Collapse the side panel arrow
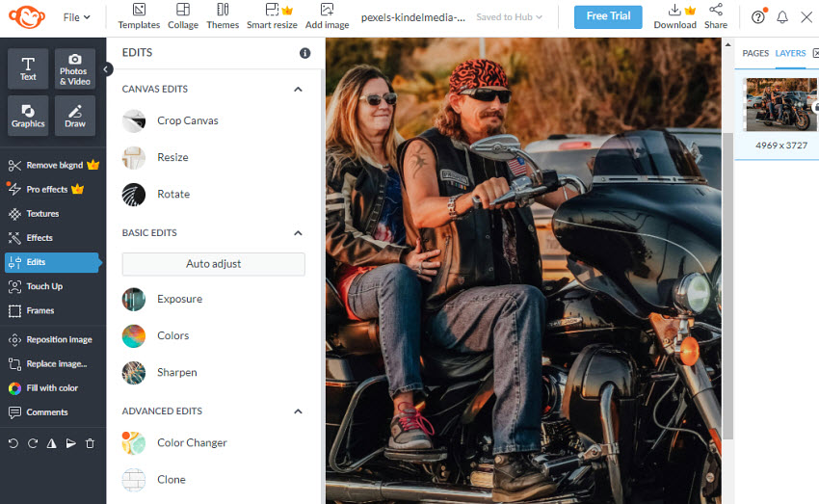Screen dimensions: 819x504 coord(106,69)
